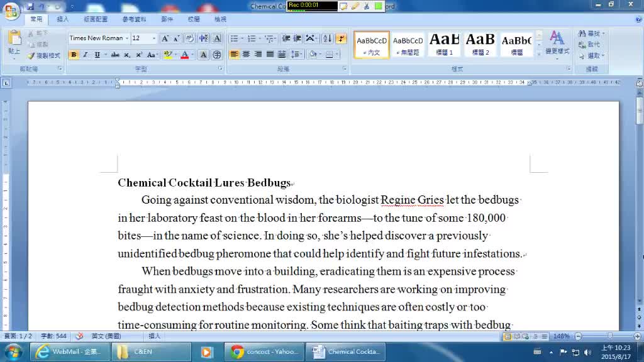Toggle the insert mode (插入) status bar indicator

tap(155, 336)
